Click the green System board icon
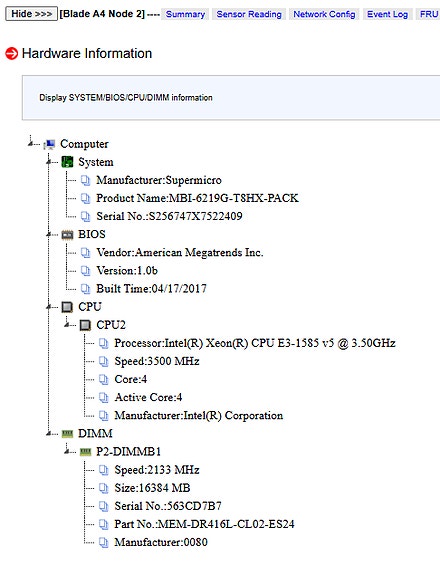Image resolution: width=440 pixels, height=575 pixels. (67, 162)
